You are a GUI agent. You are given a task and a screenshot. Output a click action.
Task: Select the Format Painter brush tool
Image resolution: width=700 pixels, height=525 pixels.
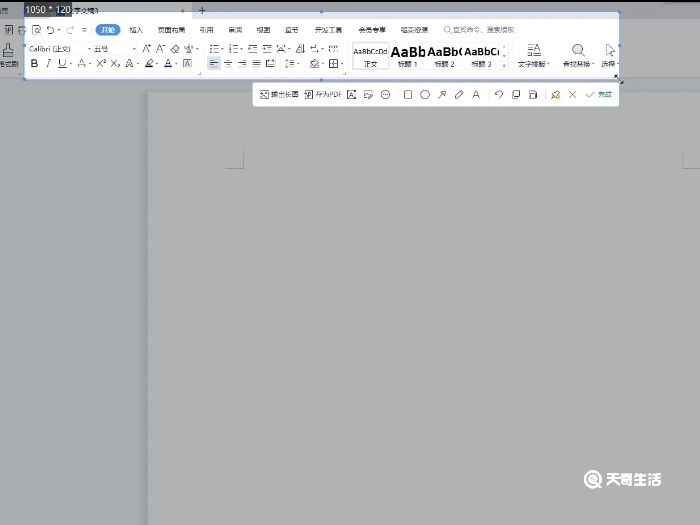click(8, 54)
